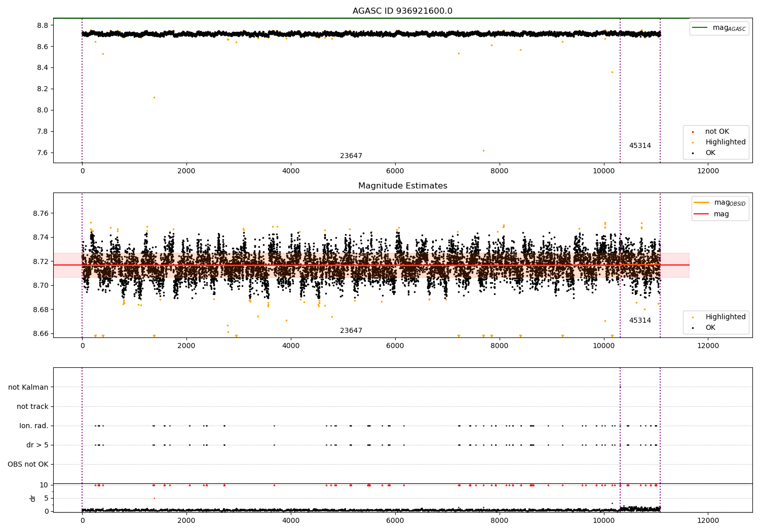Select the '23647' label in the top plot
Screen dimensions: 760x532
point(351,156)
